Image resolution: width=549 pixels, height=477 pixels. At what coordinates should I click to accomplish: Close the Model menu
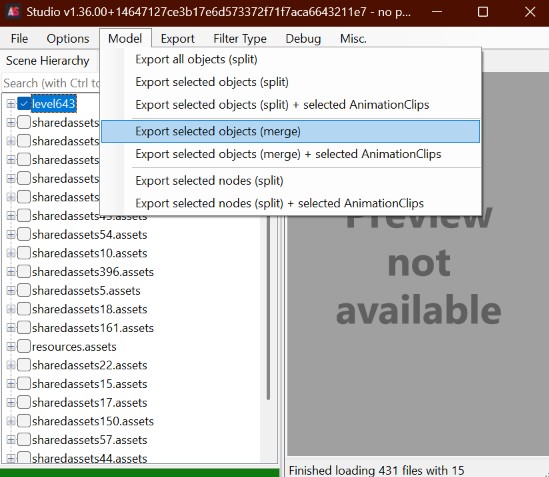click(125, 39)
